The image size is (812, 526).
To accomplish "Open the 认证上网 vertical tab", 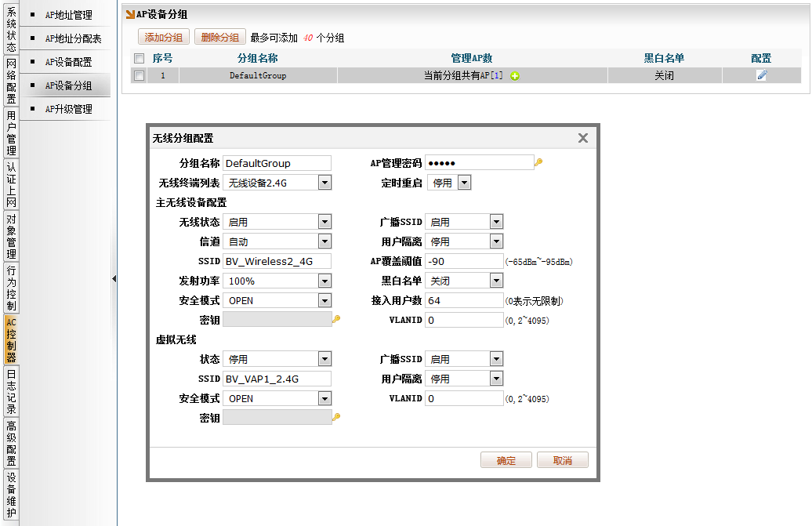I will pos(12,184).
